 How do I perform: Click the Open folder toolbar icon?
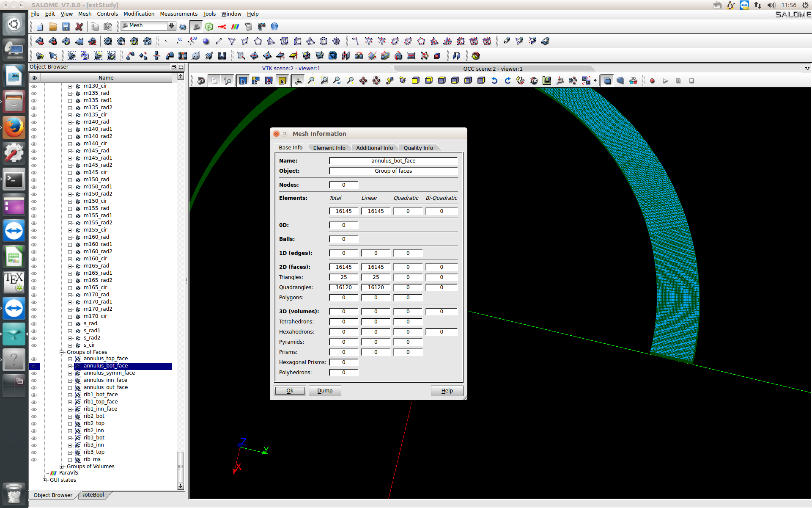[53, 27]
